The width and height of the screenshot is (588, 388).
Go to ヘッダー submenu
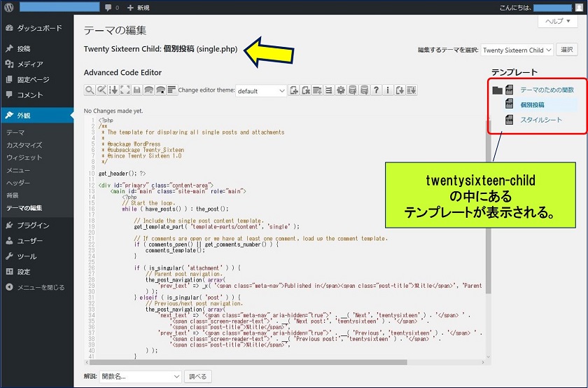[18, 183]
